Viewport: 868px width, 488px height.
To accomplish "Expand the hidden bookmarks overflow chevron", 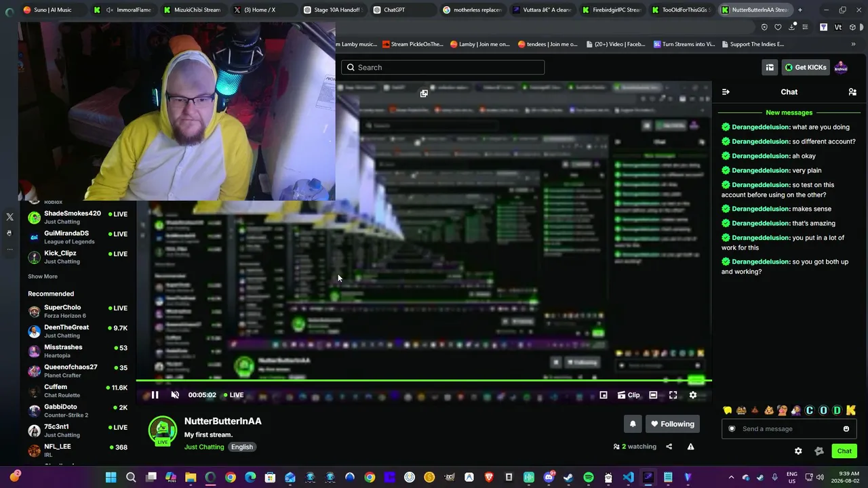I will click(854, 44).
